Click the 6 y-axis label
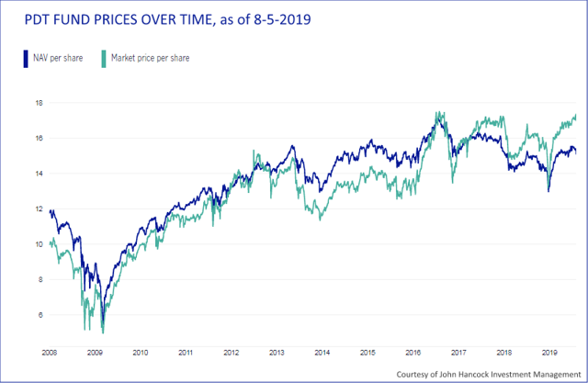The height and width of the screenshot is (383, 588). [x=40, y=315]
